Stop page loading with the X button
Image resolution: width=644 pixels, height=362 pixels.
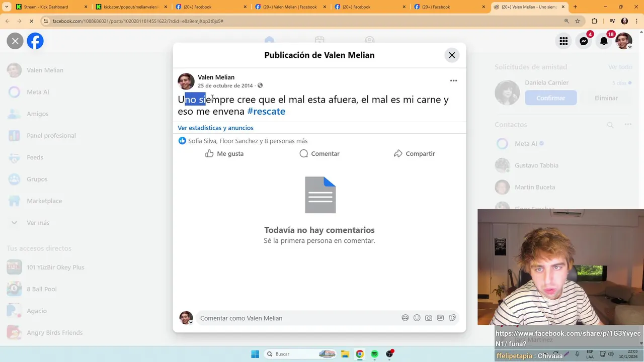pyautogui.click(x=31, y=21)
